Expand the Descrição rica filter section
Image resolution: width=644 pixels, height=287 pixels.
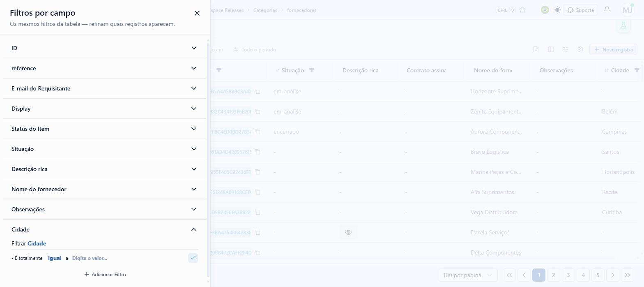pos(105,169)
